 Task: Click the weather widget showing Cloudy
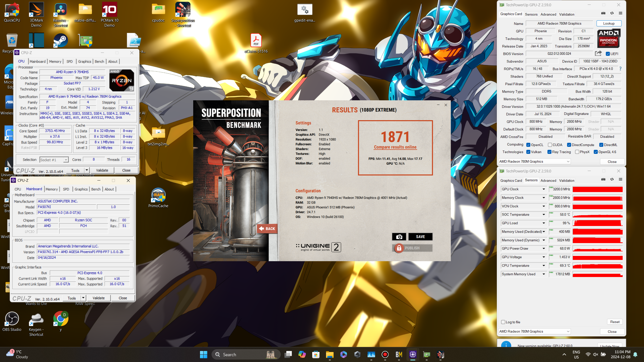point(17,354)
